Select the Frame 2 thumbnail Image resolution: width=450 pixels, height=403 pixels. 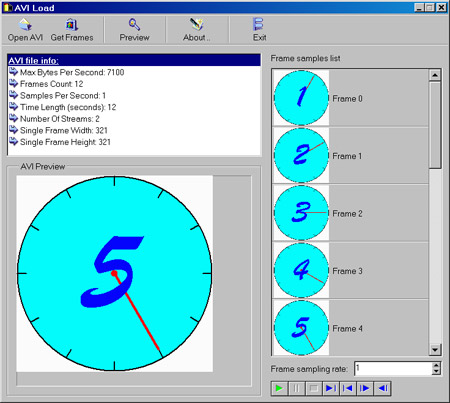(301, 213)
